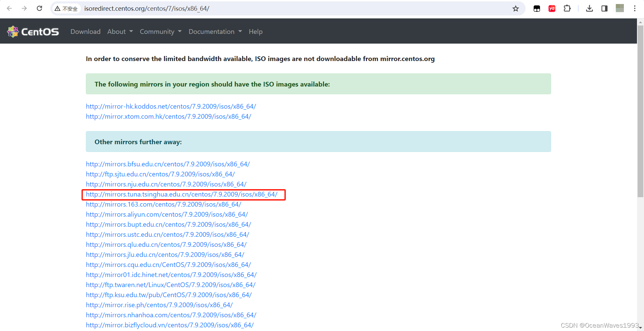This screenshot has height=331, width=644.
Task: Open the mirror-hk.koddos.net mirror link
Action: click(x=171, y=106)
